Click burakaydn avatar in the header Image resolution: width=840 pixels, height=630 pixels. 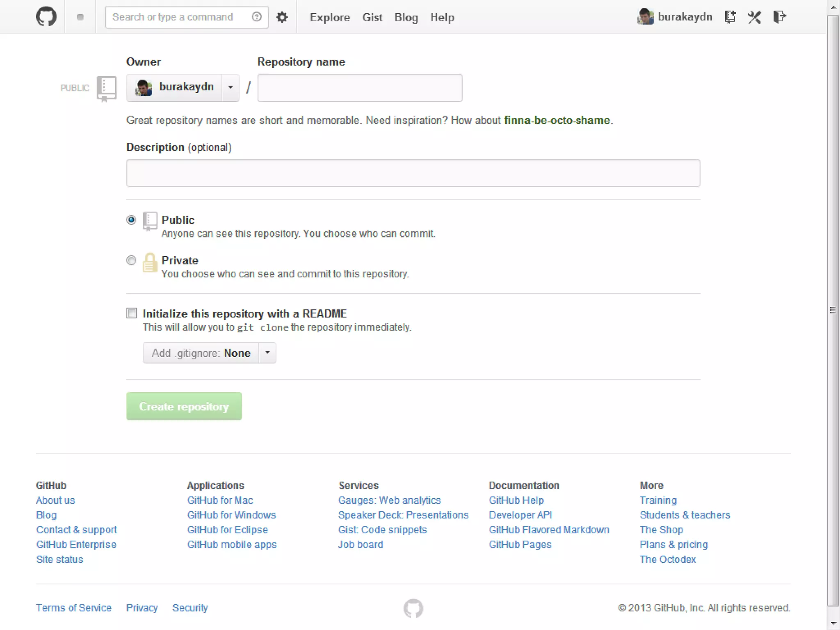click(646, 17)
